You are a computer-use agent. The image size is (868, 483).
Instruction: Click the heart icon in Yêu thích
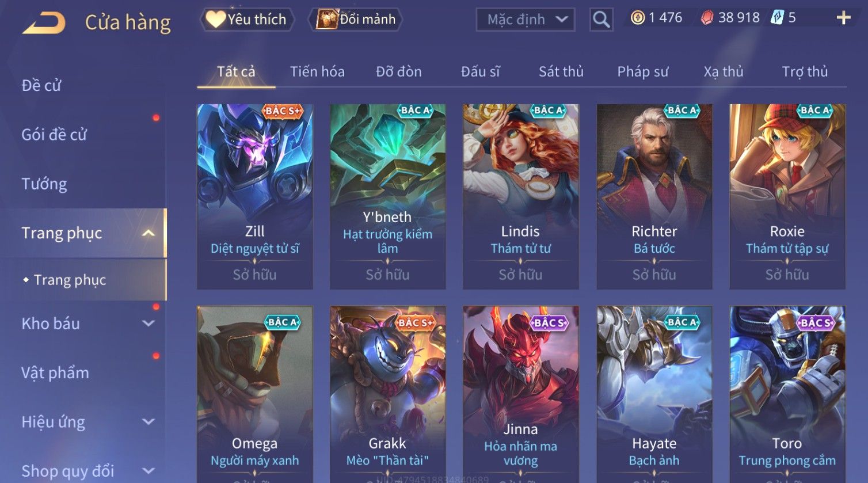[215, 20]
